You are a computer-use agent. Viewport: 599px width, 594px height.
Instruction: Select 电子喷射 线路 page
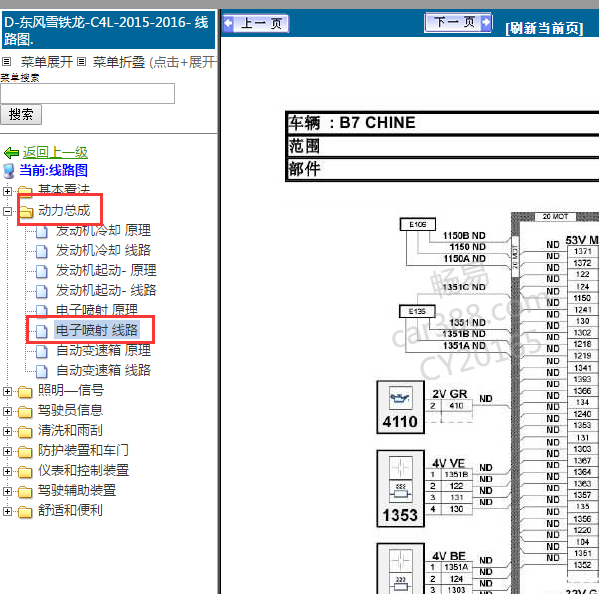click(97, 330)
